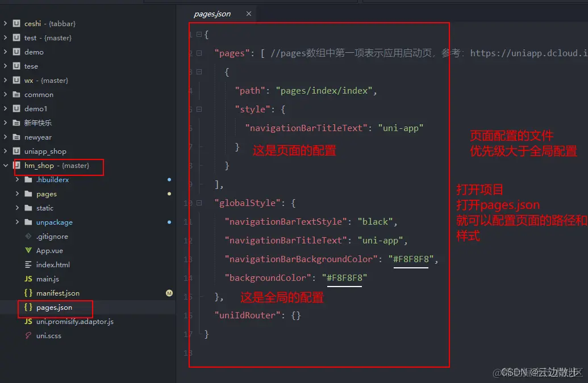Image resolution: width=588 pixels, height=383 pixels.
Task: Open main.js in the tree
Action: point(48,279)
